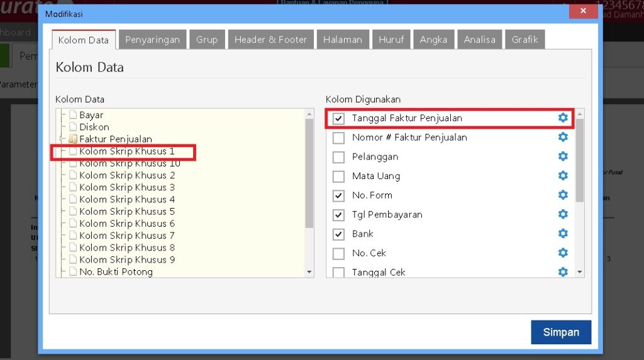Select Kolom Skrip Khusus 4 in tree

click(127, 199)
